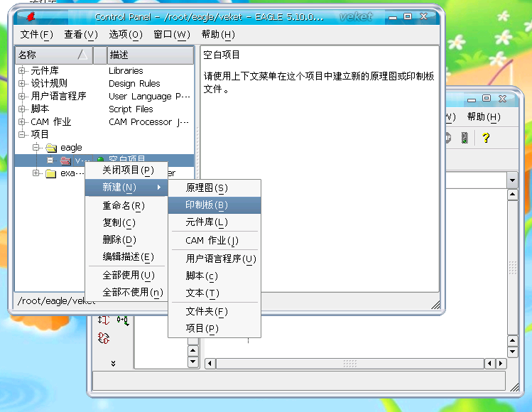Click the vertical scrollbar down arrow at far right

[512, 352]
